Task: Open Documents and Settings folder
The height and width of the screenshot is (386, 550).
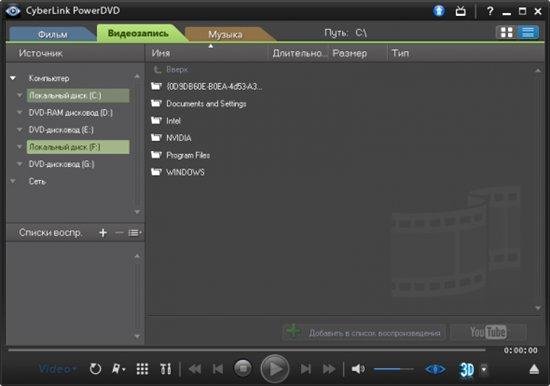Action: coord(206,104)
